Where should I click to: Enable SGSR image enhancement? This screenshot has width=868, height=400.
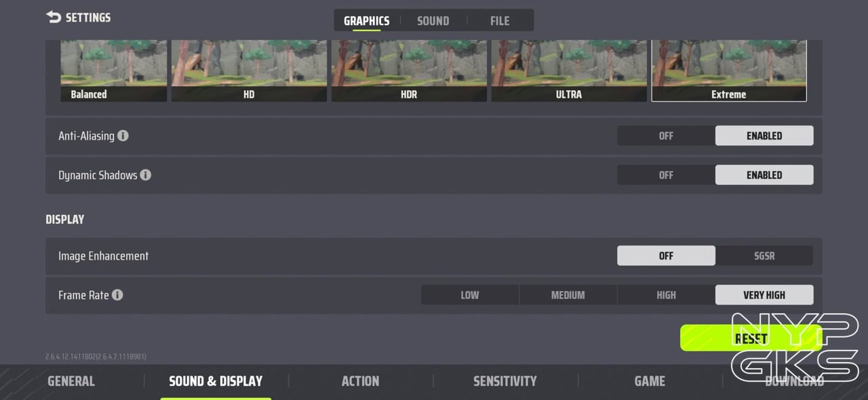pos(764,256)
